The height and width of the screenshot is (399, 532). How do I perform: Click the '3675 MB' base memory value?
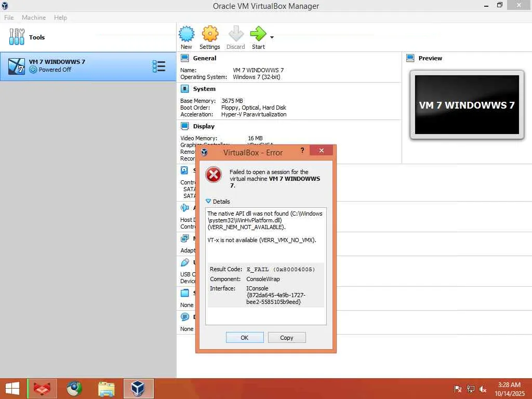[x=232, y=101]
